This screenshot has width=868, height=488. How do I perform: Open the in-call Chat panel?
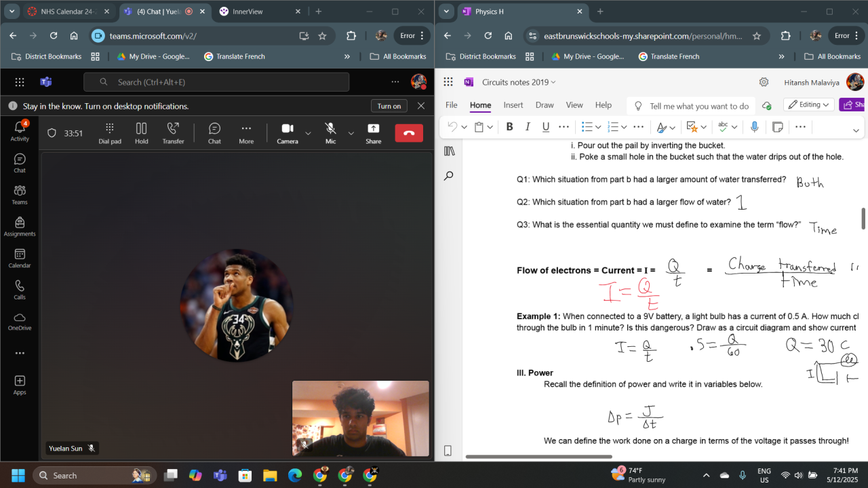coord(214,133)
